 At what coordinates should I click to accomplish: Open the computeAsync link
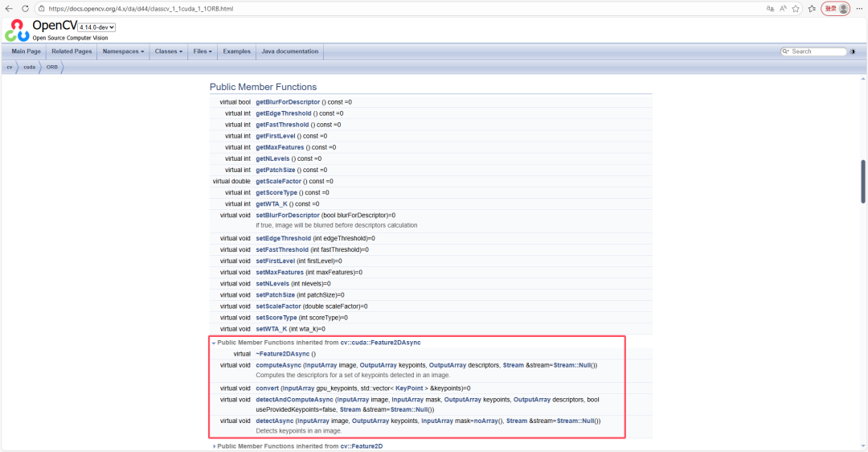click(x=278, y=366)
